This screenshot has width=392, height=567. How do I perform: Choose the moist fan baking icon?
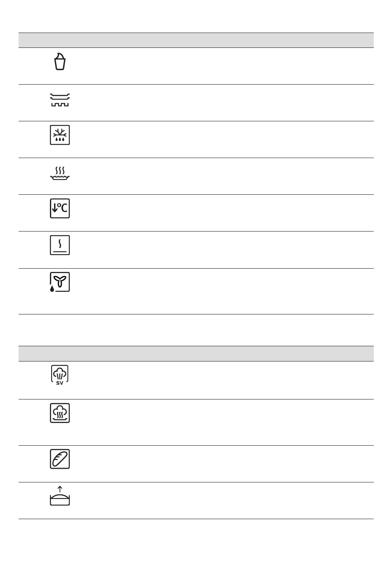60,282
